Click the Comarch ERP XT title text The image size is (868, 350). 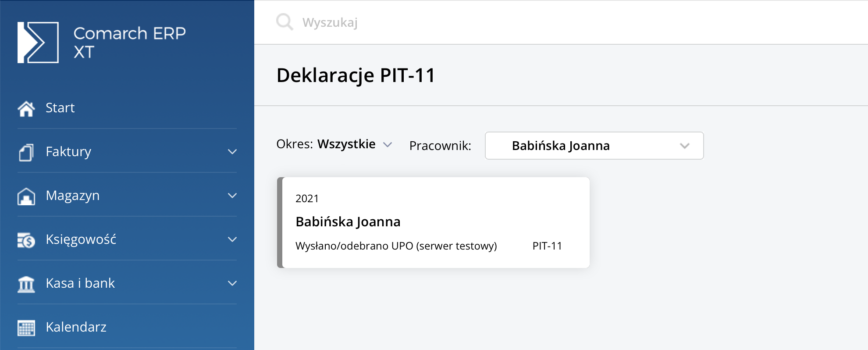[x=129, y=43]
